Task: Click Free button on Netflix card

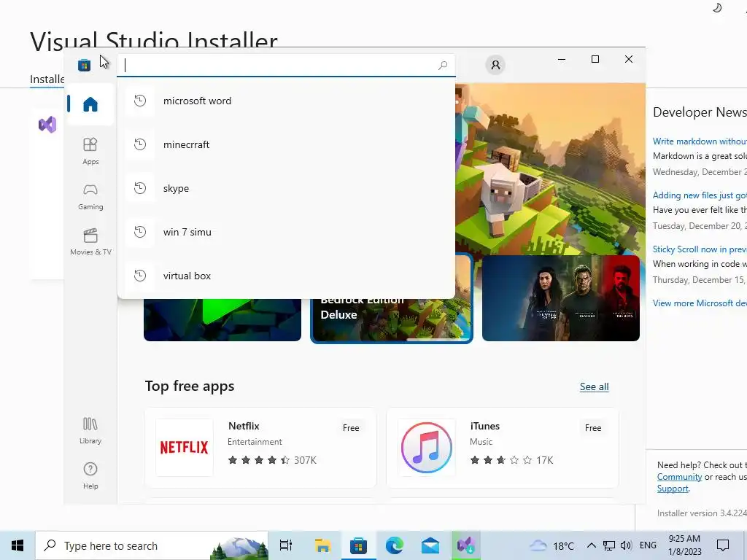Action: pos(351,427)
